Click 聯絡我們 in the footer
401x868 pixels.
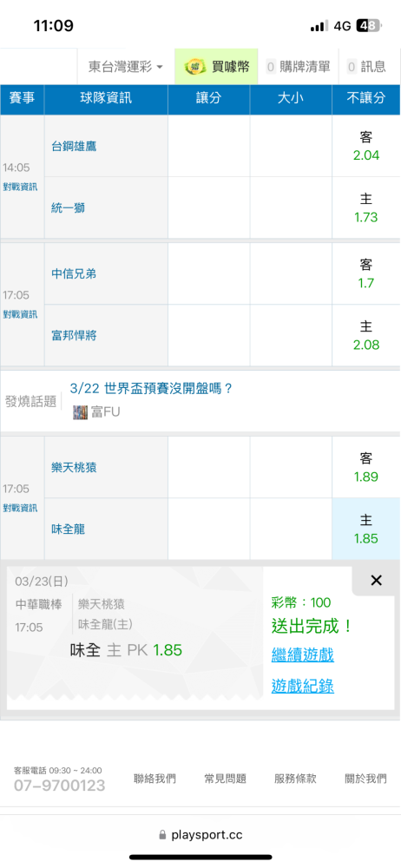coord(155,779)
